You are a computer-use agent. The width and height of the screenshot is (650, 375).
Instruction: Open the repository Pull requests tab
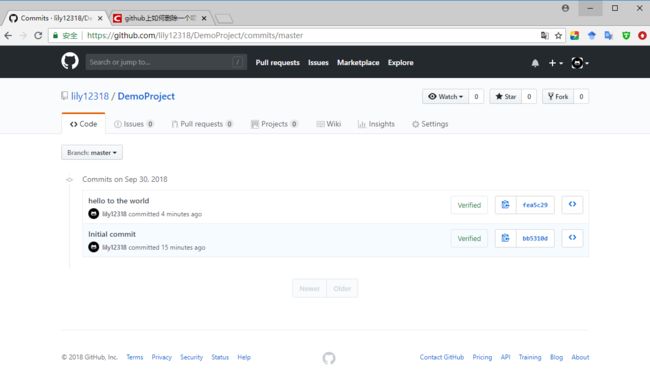point(202,124)
